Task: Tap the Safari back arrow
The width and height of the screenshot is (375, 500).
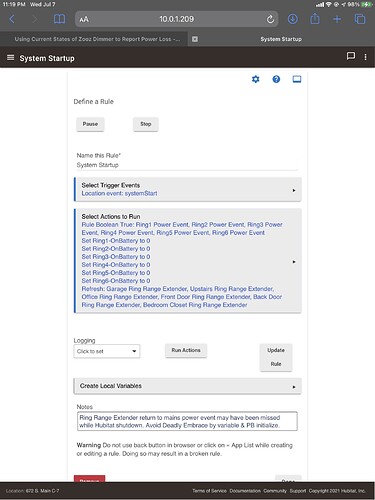Action: 12,19
